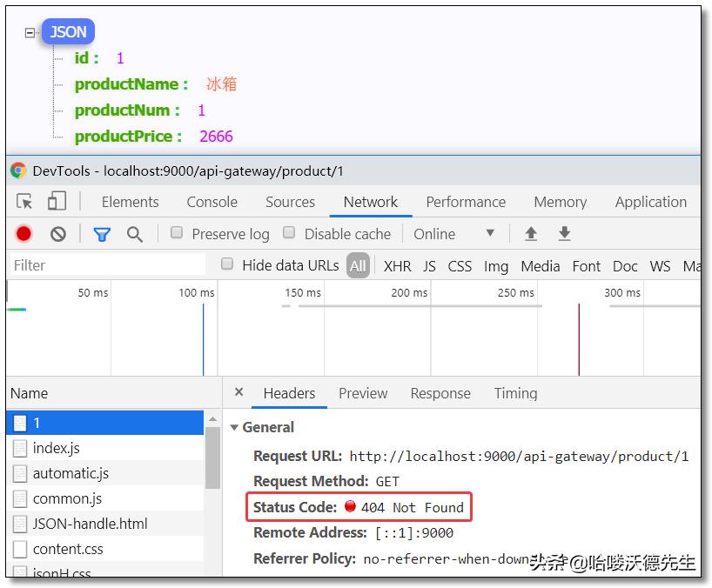Click the import HAR upload arrow
The height and width of the screenshot is (588, 712).
(x=531, y=234)
